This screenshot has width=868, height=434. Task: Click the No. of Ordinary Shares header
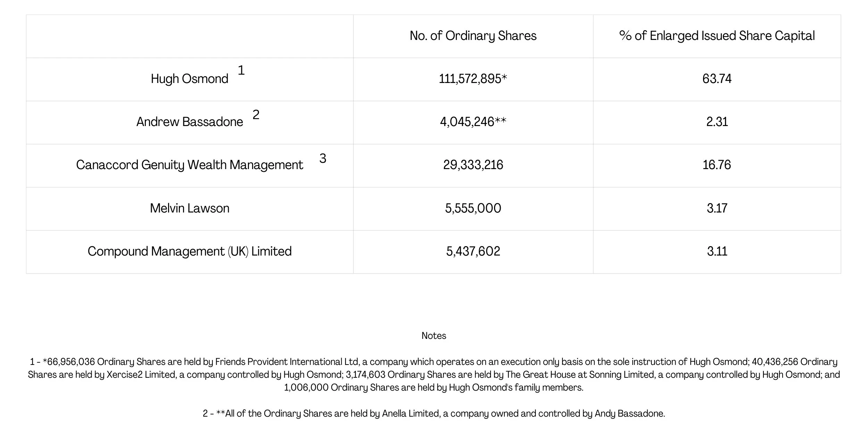pyautogui.click(x=473, y=36)
